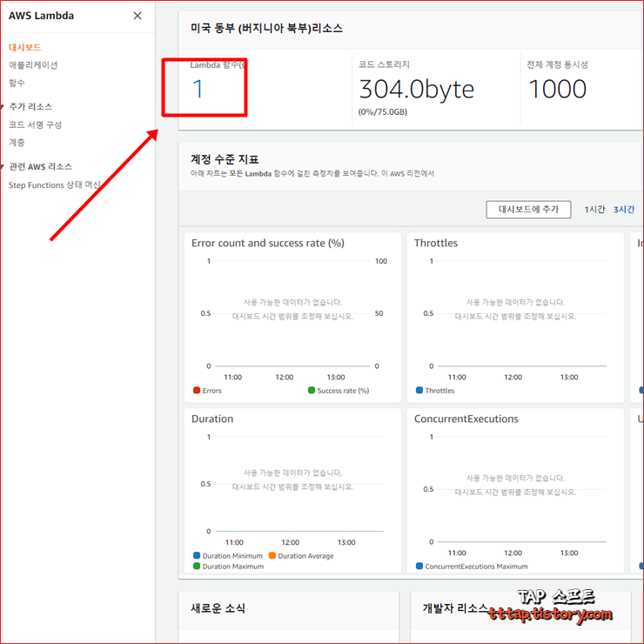
Task: Click the 개발자 리소스 panel heading
Action: click(455, 608)
